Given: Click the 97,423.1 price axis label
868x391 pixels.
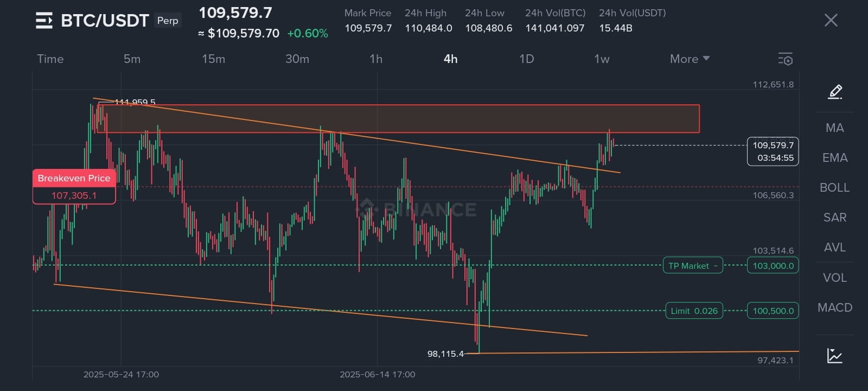Looking at the screenshot, I should click(x=775, y=360).
